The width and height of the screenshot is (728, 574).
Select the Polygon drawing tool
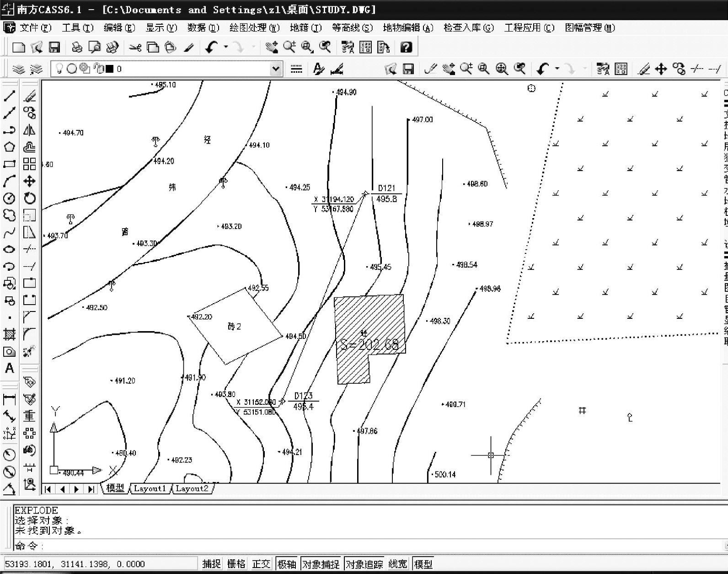pos(9,147)
